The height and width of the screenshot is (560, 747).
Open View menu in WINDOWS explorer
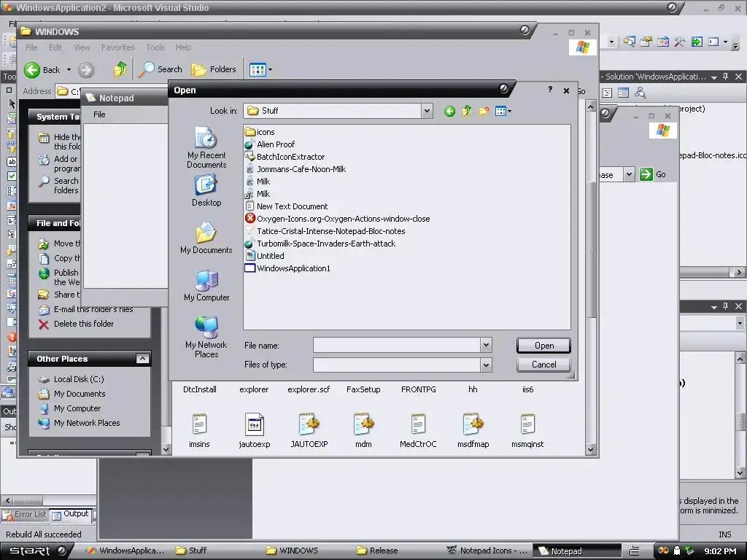coord(82,47)
